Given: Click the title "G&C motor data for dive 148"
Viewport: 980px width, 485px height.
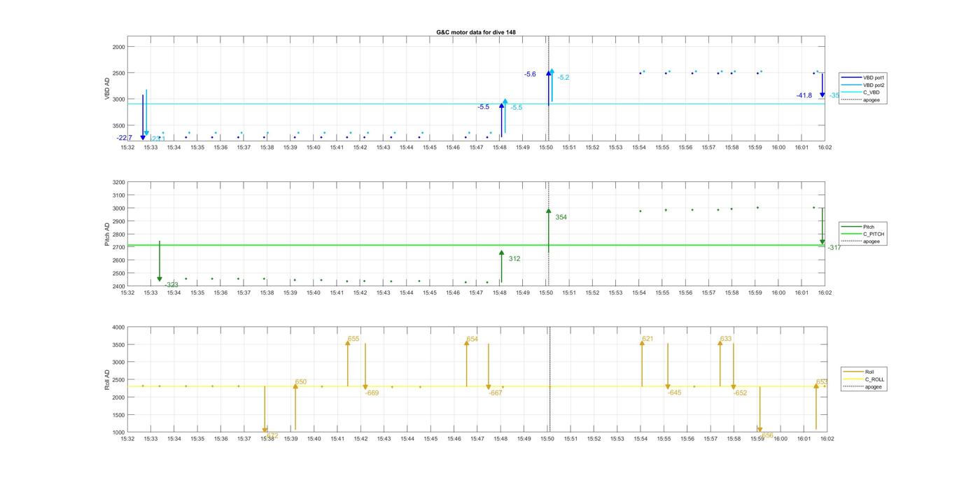Looking at the screenshot, I should click(x=476, y=32).
